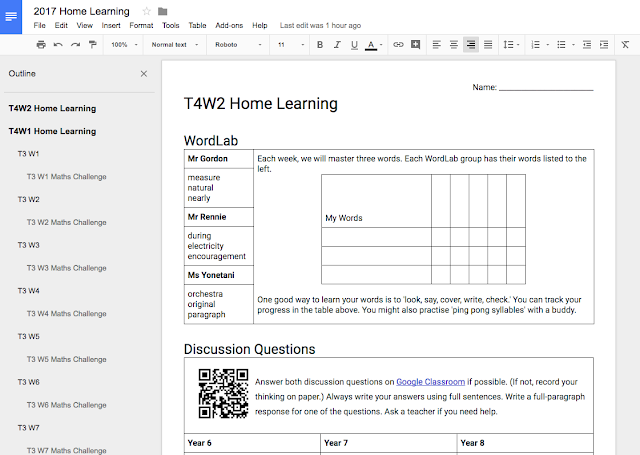Justify the text
640x455 pixels.
(x=488, y=44)
